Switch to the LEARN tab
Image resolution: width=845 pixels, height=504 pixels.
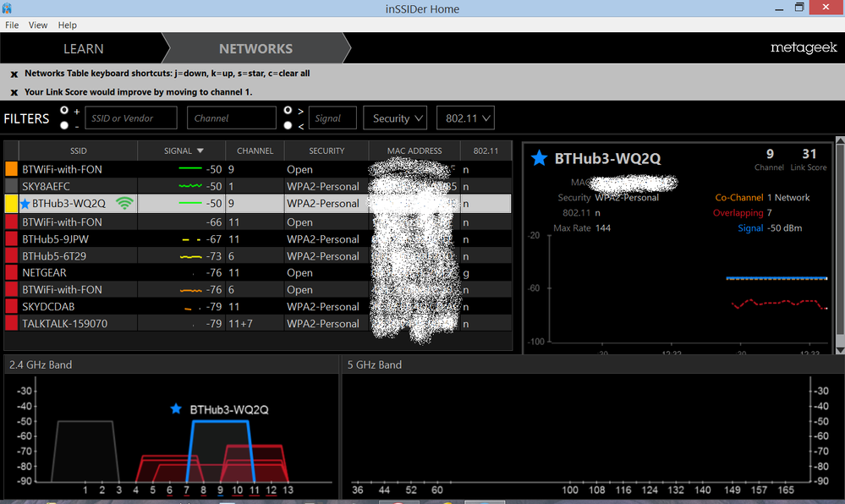[x=83, y=48]
